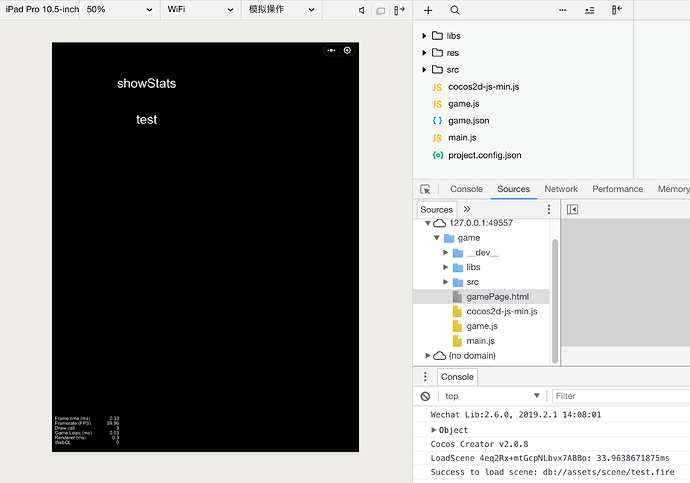The height and width of the screenshot is (483, 690).
Task: Open the WiFi network dropdown
Action: coord(200,10)
